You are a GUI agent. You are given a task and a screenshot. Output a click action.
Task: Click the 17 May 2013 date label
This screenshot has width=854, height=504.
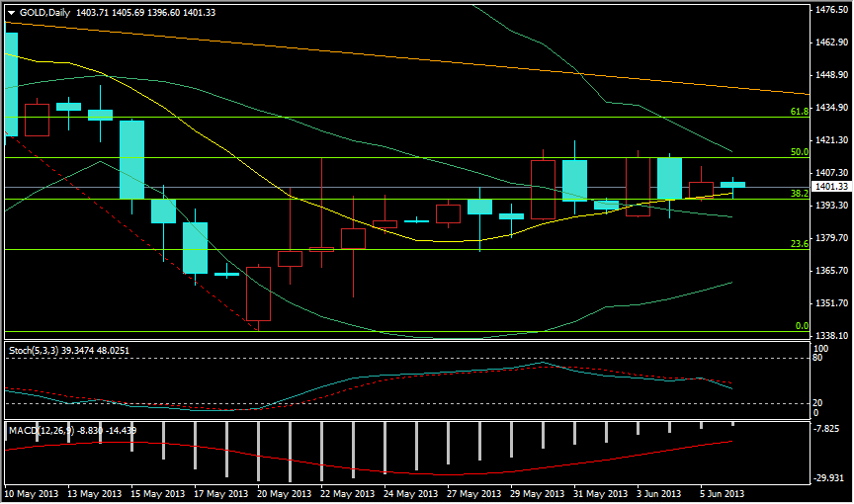[x=220, y=494]
